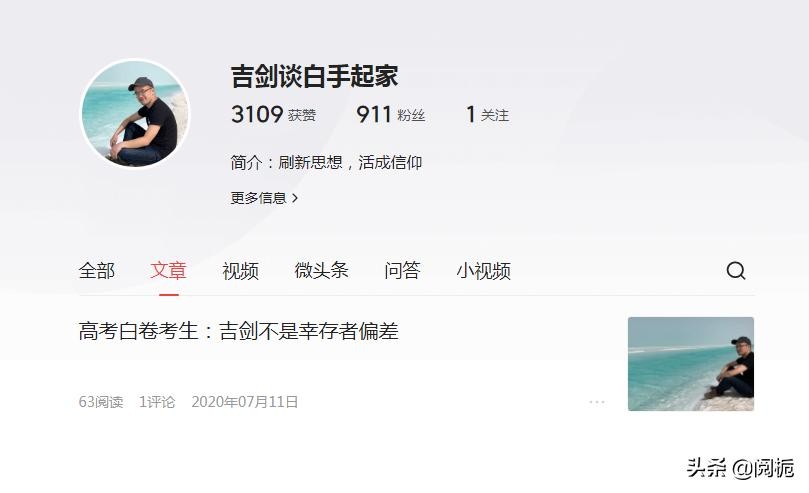Click the profile name 吉剑谈白手起家

[x=314, y=76]
